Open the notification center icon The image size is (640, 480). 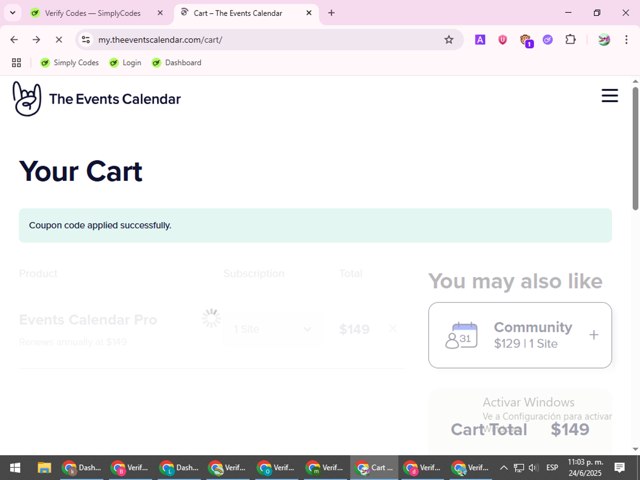coord(620,467)
